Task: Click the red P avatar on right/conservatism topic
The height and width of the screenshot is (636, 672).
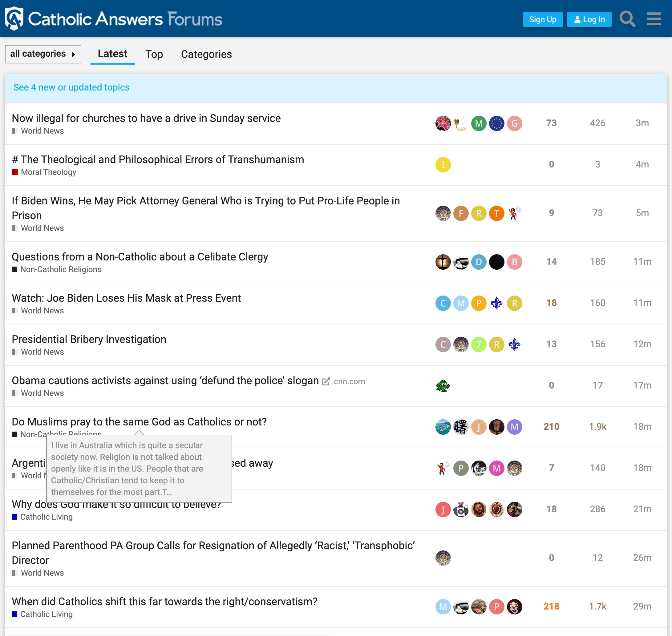Action: (x=497, y=607)
